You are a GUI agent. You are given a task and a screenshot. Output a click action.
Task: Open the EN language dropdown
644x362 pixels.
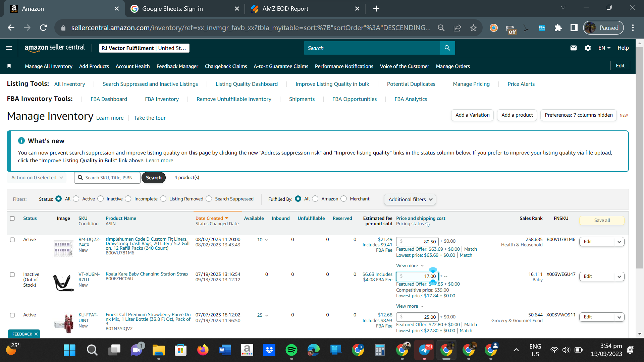[x=604, y=48]
